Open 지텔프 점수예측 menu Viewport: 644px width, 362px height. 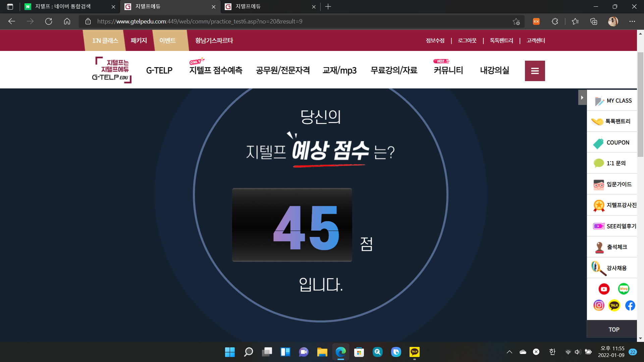(216, 70)
